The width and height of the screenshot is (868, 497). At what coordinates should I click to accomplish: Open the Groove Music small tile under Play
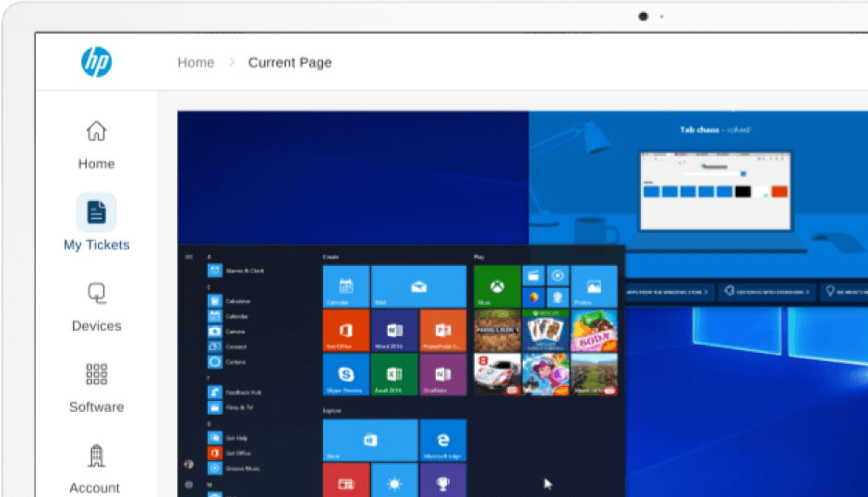[558, 275]
